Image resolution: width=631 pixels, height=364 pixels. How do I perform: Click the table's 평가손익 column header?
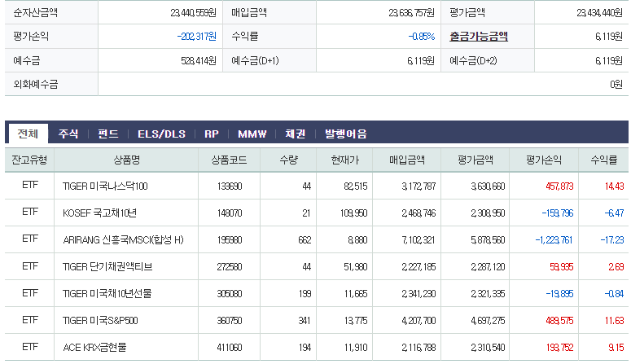544,160
